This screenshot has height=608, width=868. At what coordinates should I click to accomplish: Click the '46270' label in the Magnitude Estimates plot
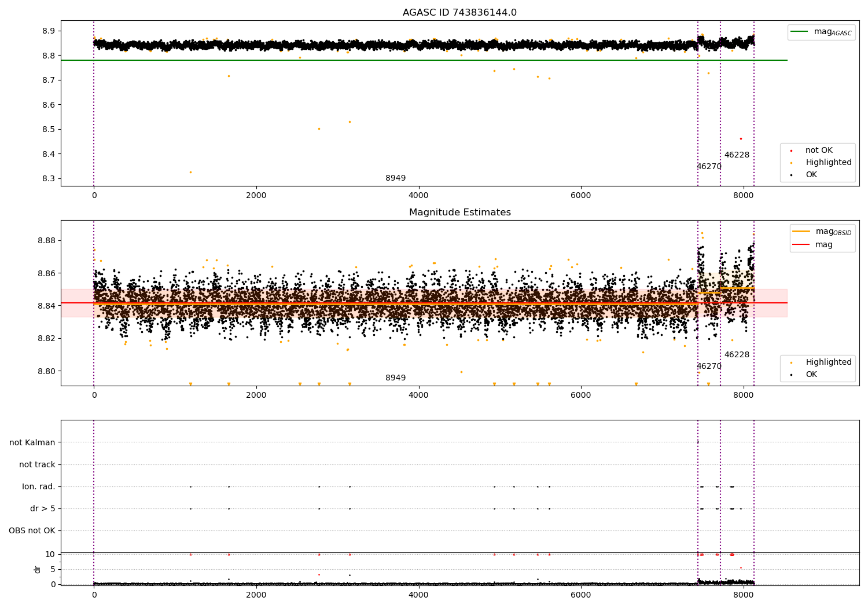[709, 367]
